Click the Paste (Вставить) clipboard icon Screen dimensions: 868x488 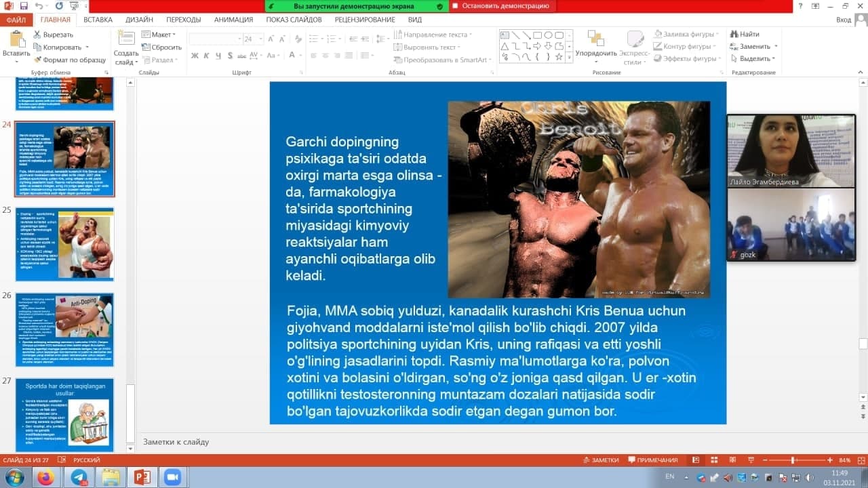16,39
